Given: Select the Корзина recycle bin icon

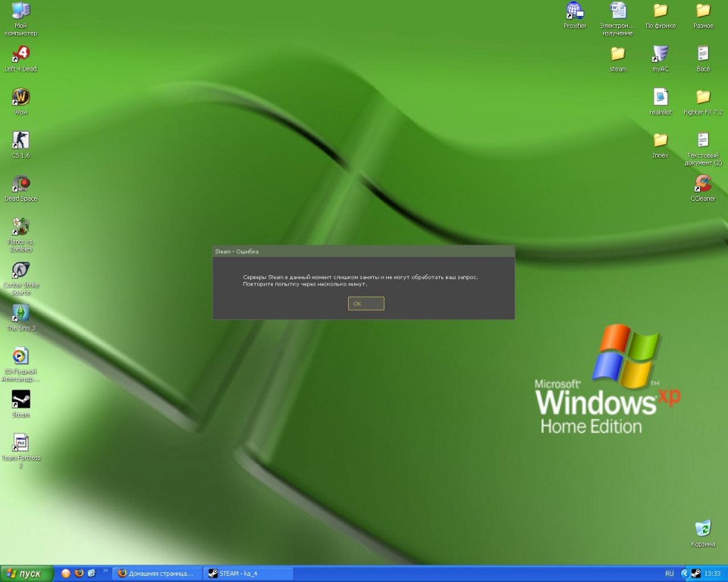Looking at the screenshot, I should [x=703, y=533].
